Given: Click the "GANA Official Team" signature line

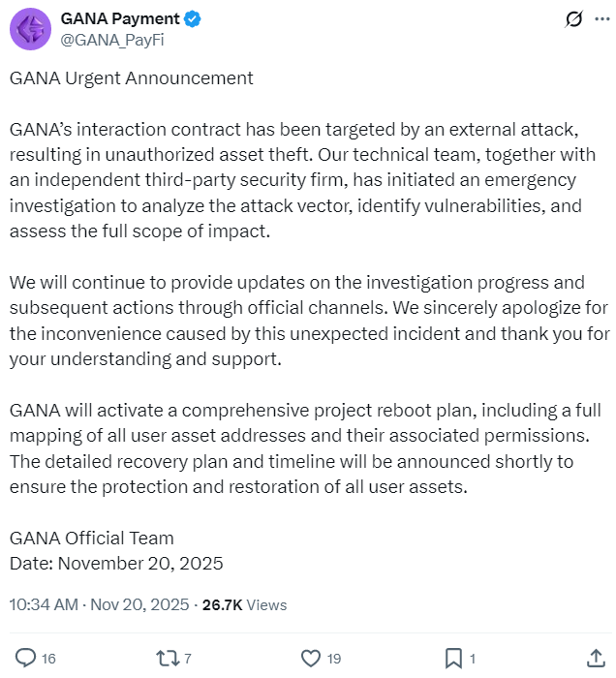Looking at the screenshot, I should 91,538.
